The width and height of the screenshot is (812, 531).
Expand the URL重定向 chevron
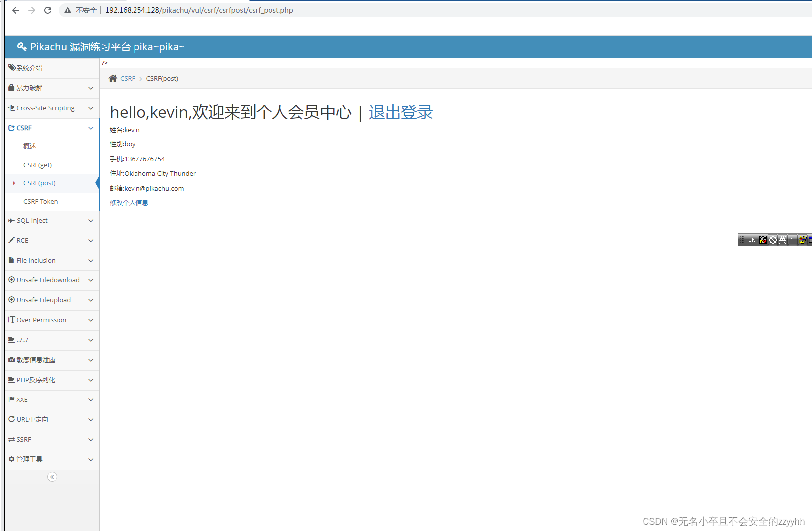(91, 420)
